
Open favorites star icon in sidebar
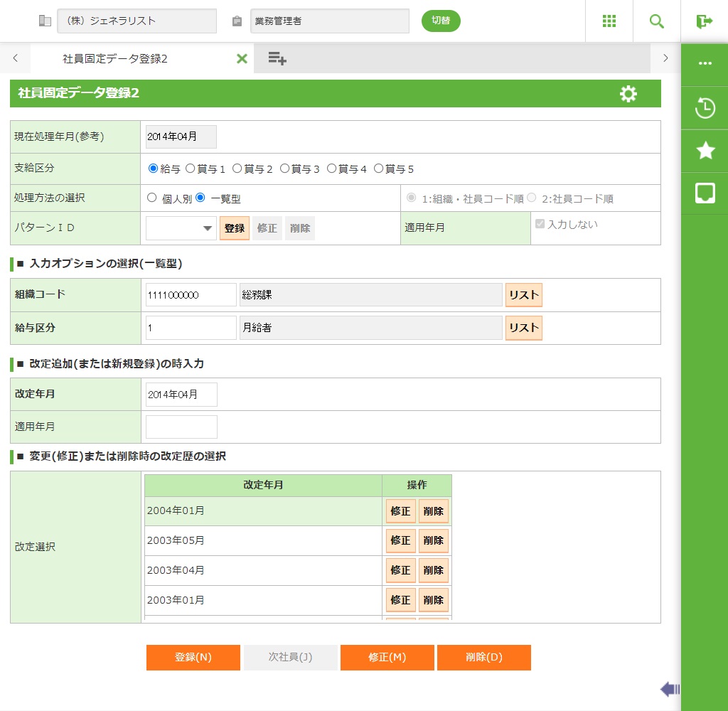705,150
